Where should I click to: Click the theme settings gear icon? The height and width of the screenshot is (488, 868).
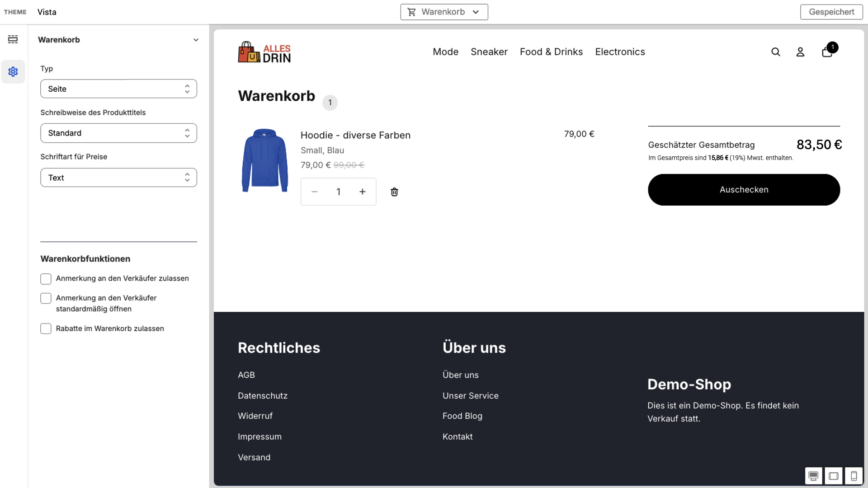[x=13, y=72]
